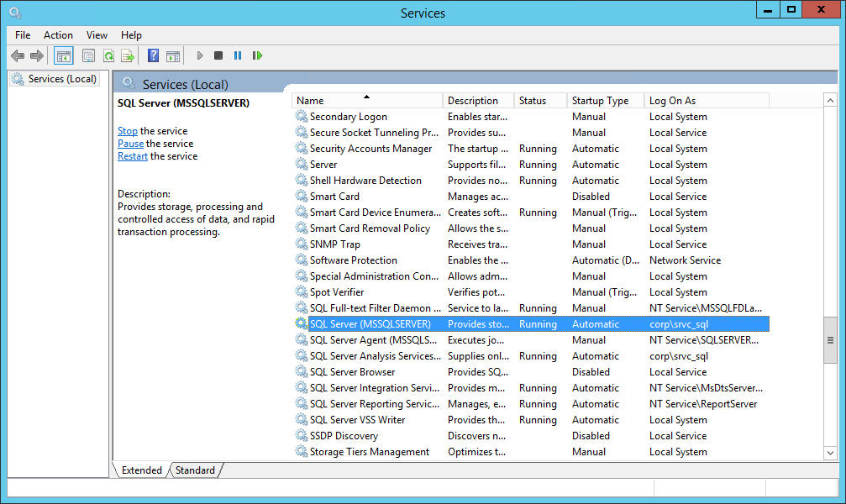Open the Help toolbar icon
The image size is (846, 504).
153,55
